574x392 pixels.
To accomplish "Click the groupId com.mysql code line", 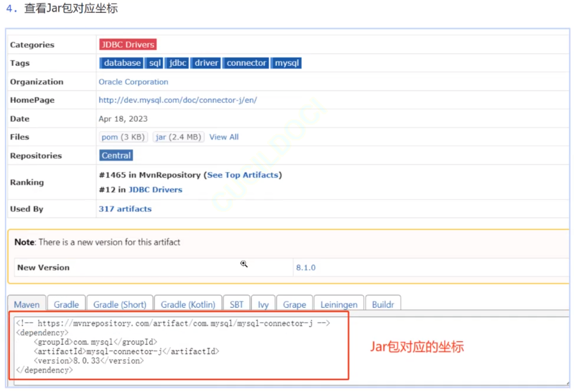I will coord(95,342).
